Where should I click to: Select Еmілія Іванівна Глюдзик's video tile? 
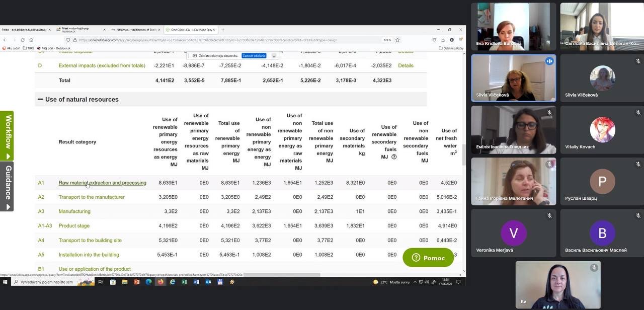tap(514, 130)
